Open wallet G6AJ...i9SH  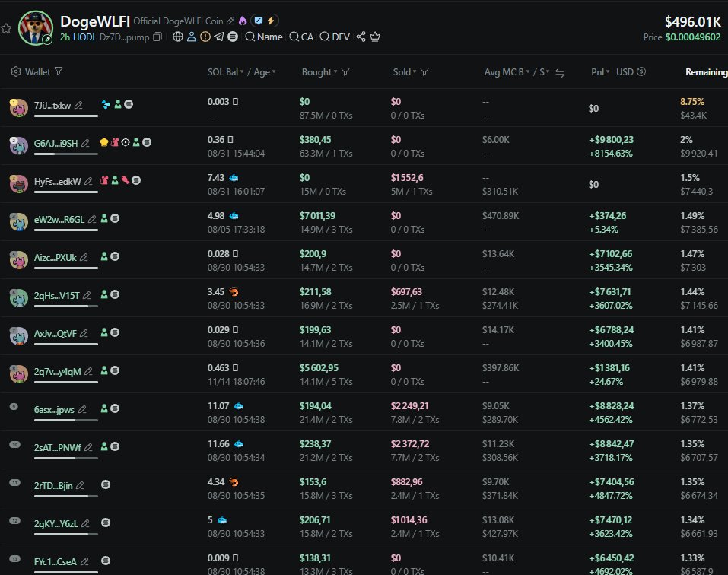coord(56,144)
